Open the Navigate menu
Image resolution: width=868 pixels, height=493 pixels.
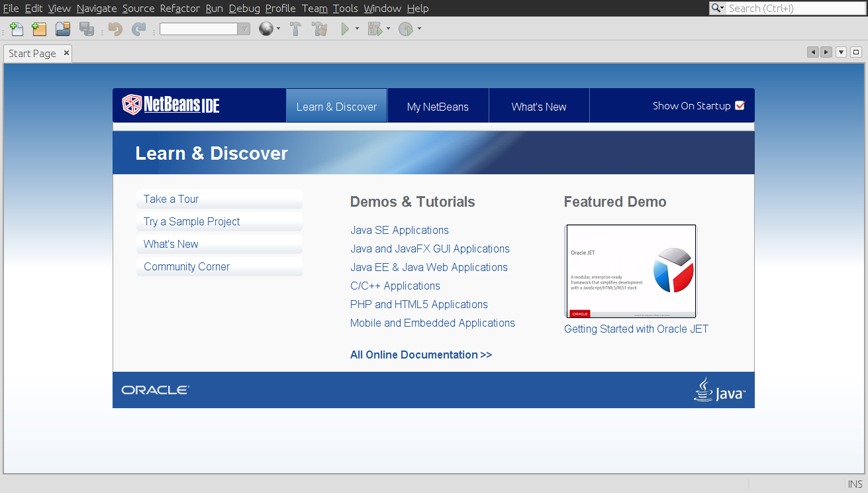(x=96, y=8)
